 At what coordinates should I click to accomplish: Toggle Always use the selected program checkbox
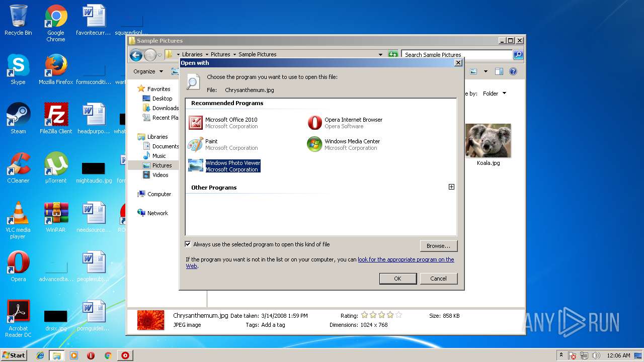(x=188, y=244)
